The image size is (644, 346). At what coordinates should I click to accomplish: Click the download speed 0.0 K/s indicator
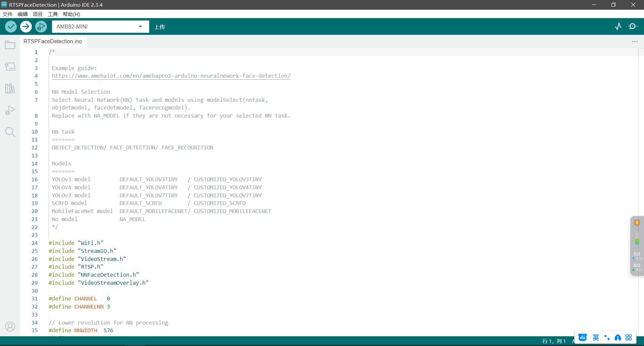637,267
